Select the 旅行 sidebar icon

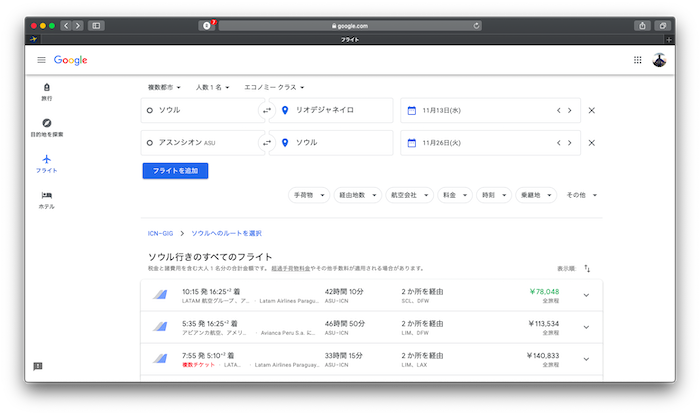pos(47,91)
